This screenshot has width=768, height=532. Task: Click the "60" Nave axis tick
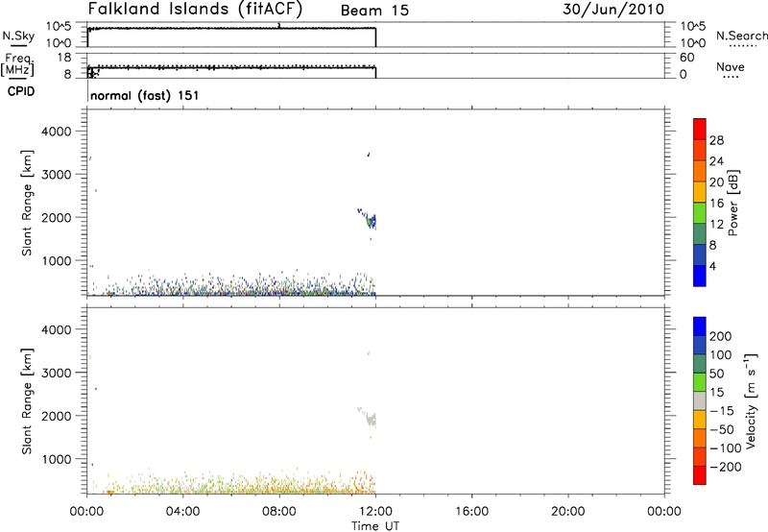pos(686,58)
